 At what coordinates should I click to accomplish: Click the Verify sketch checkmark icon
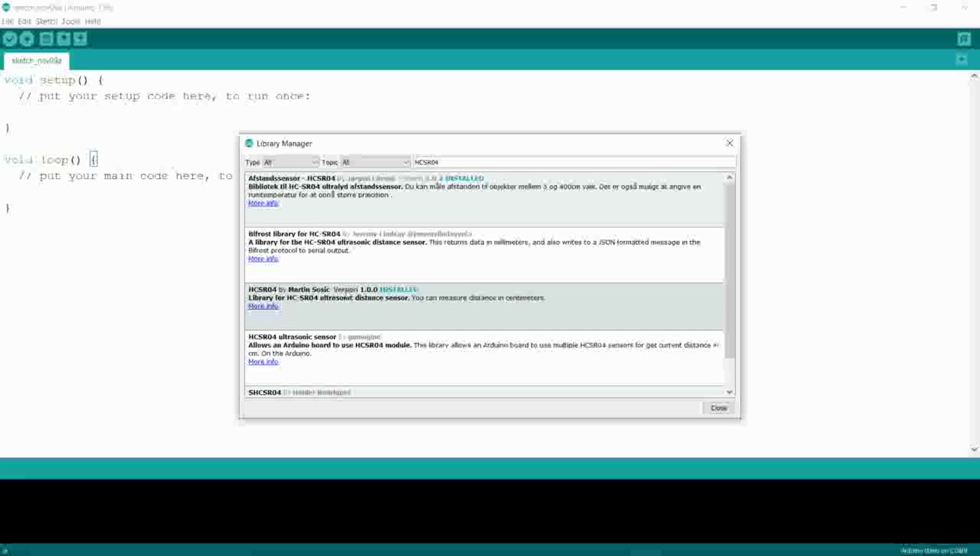10,39
